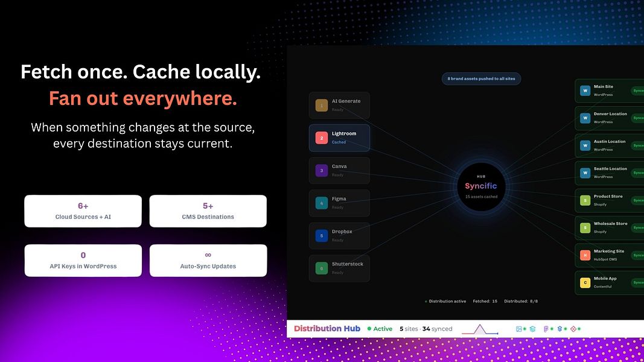Click the 'Cached' status under Lightroom
The height and width of the screenshot is (362, 644).
point(339,142)
